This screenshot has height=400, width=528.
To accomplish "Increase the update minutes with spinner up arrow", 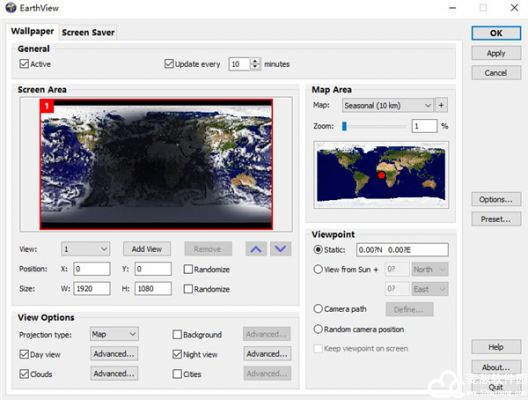I will coord(255,61).
